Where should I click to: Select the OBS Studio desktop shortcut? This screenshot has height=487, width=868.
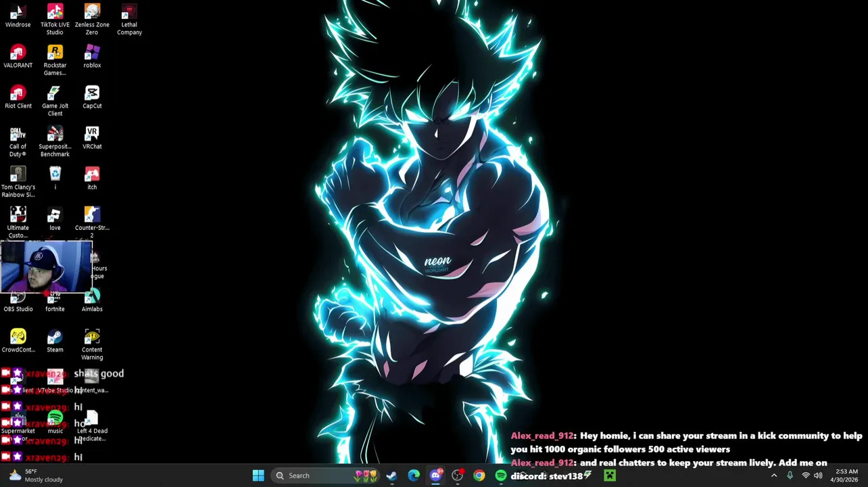(x=18, y=302)
